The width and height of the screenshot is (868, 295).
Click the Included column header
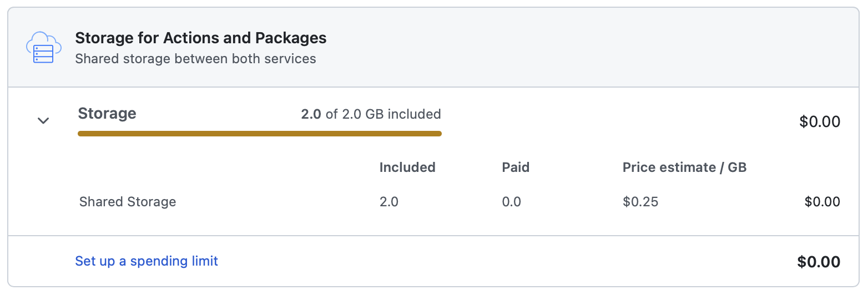407,167
